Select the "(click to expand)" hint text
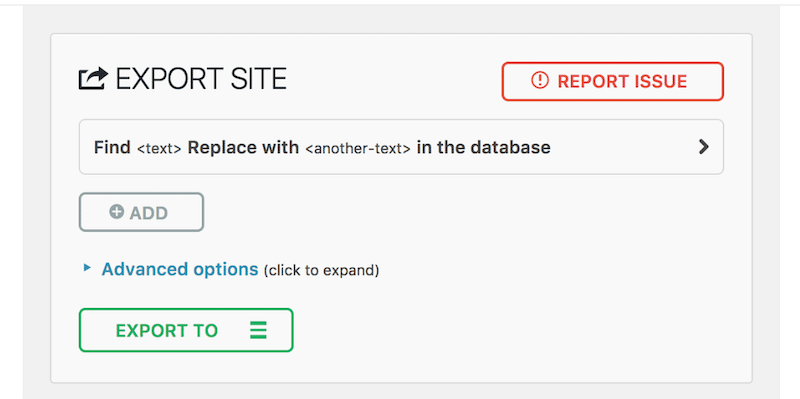 point(321,270)
